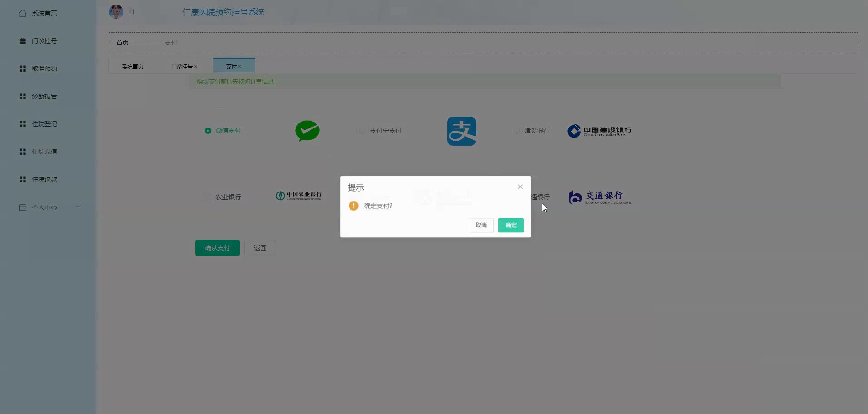Click 确定 to confirm payment
This screenshot has height=414, width=868.
(x=511, y=225)
